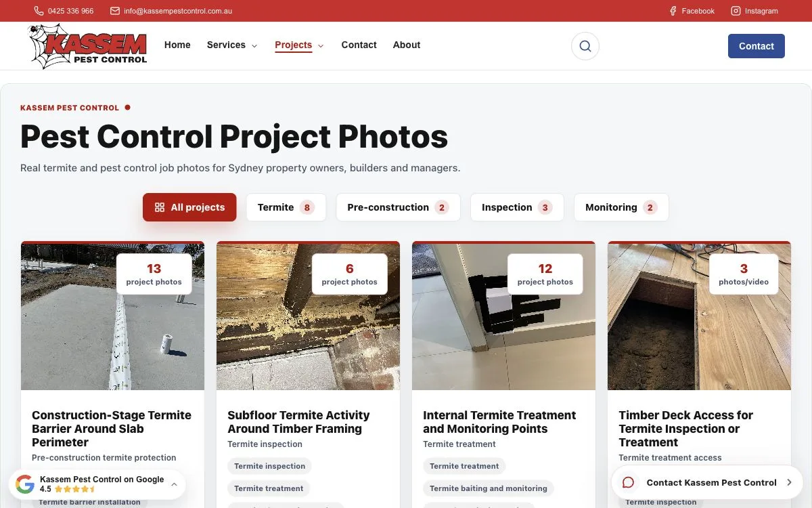Click the KASSEM PEST CONTROL red eyebrow label

coord(70,108)
